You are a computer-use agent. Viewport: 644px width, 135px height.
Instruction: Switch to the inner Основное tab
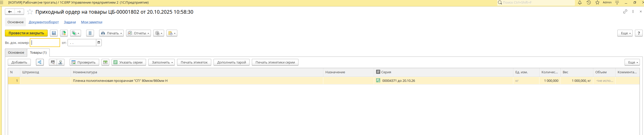[x=16, y=53]
